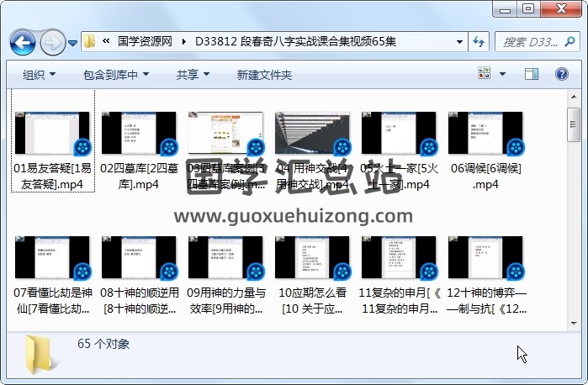
Task: Click the file name 12十神的博弈——制与抗
Action: (x=486, y=301)
